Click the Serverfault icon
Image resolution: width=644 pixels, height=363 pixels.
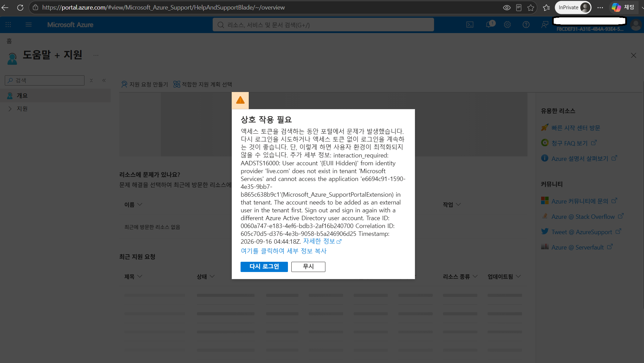[x=545, y=247]
